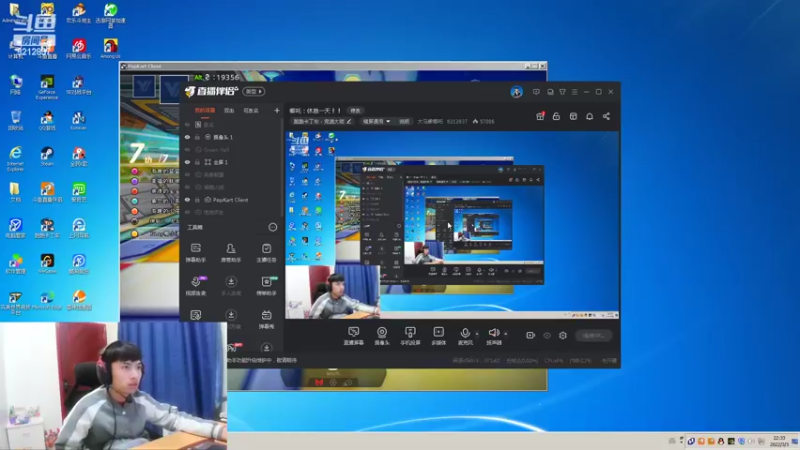Toggle visibility of PopKart Client source
The width and height of the screenshot is (800, 450).
(x=187, y=200)
